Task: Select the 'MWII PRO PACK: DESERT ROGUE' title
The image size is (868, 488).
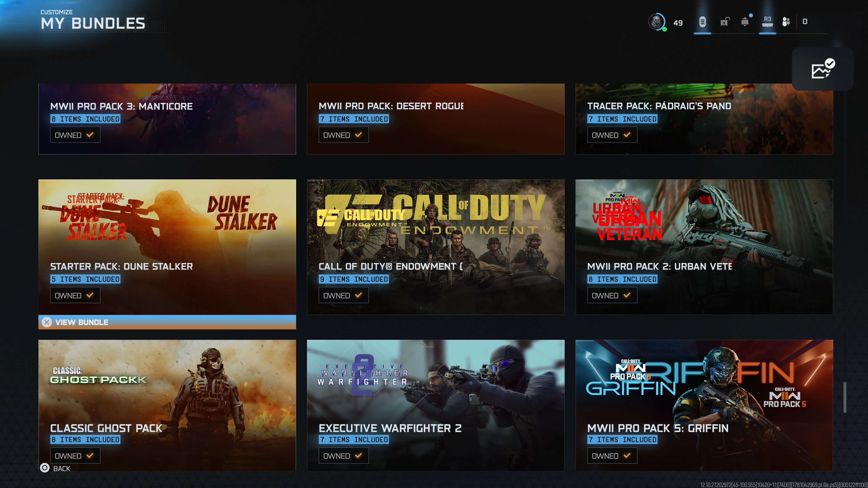Action: click(x=391, y=106)
